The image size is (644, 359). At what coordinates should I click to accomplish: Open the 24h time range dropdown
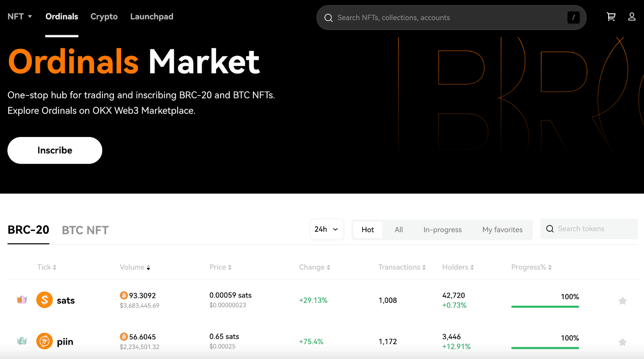click(327, 229)
